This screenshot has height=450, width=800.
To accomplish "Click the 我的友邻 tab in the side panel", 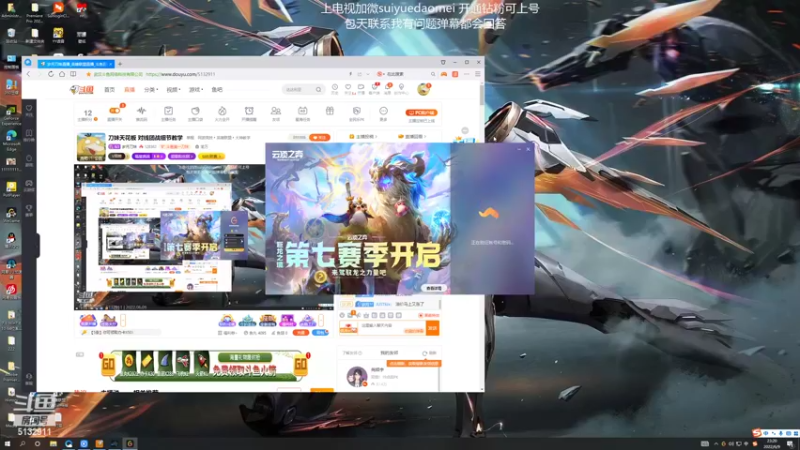I will tap(389, 353).
